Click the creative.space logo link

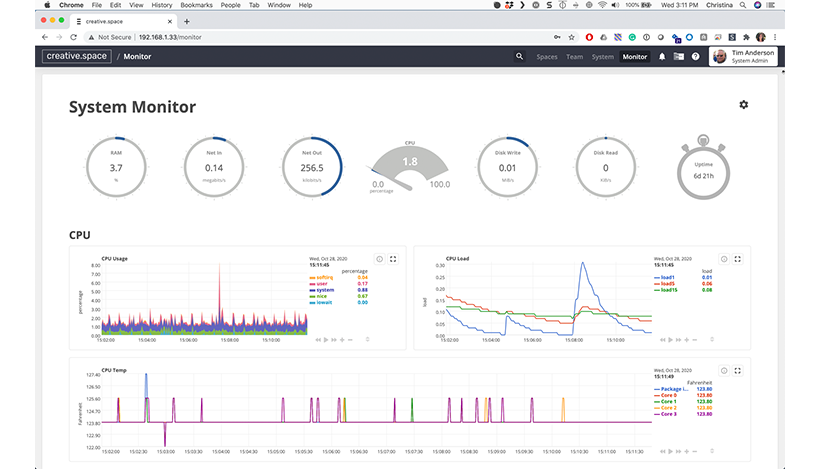coord(77,56)
